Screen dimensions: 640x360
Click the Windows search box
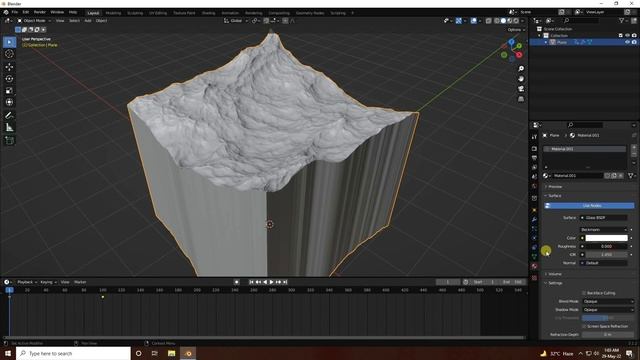coord(73,353)
